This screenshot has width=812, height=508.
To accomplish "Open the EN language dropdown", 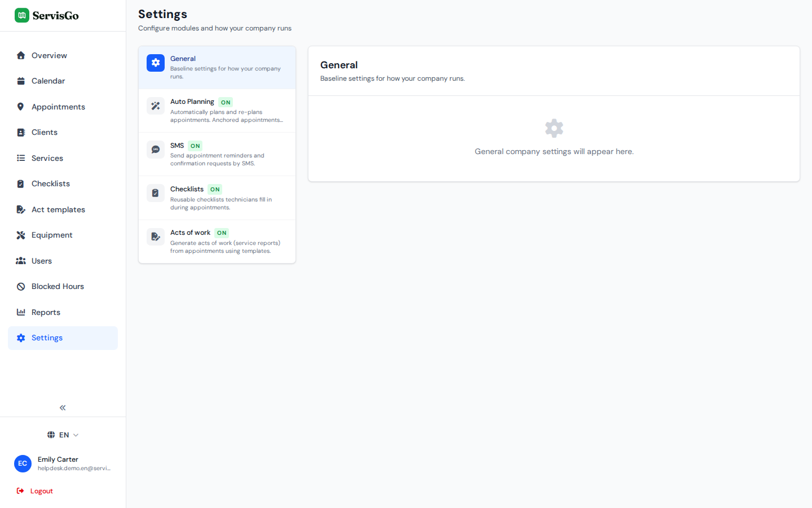I will tap(63, 435).
